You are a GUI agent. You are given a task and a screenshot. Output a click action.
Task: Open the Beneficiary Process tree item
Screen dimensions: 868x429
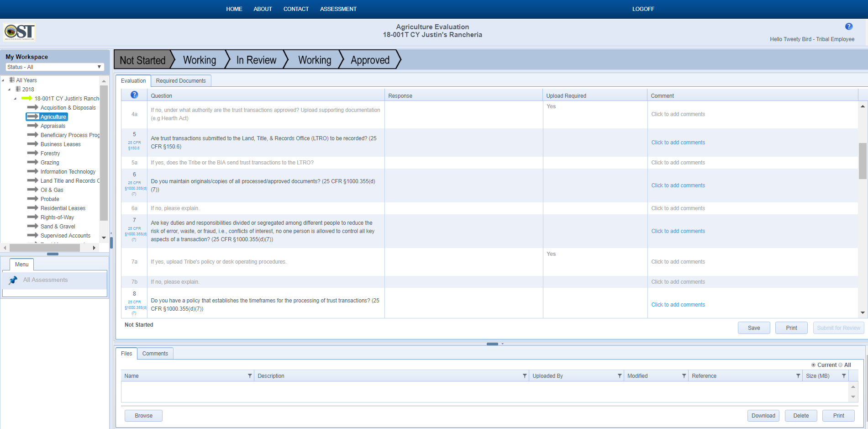pos(70,135)
